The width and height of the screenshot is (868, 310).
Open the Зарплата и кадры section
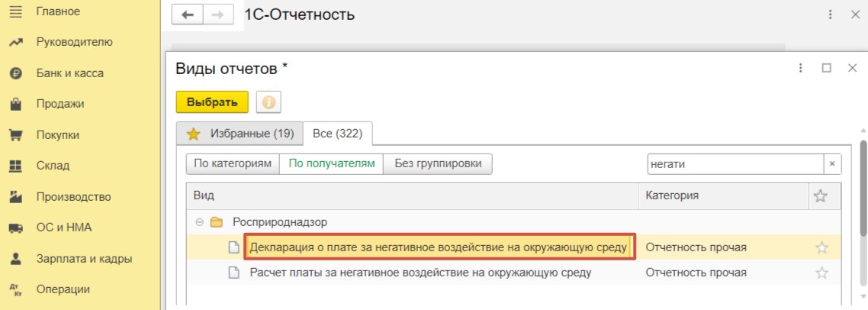point(84,258)
